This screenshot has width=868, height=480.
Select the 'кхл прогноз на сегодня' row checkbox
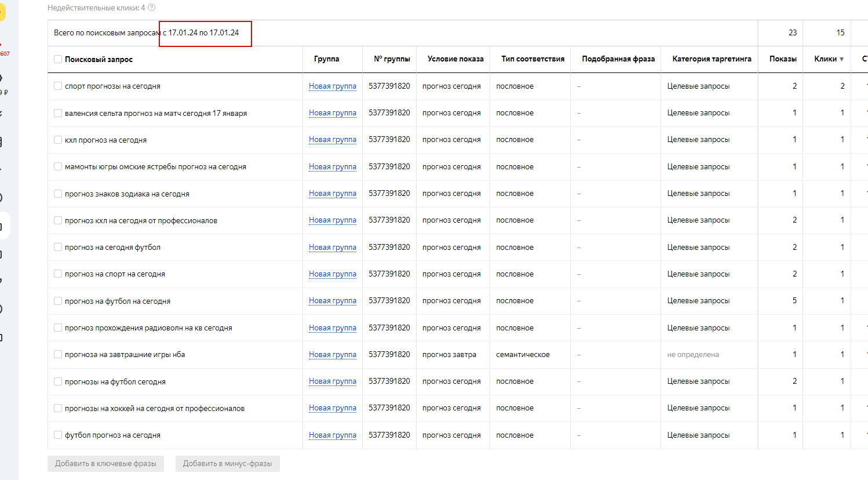tap(58, 140)
